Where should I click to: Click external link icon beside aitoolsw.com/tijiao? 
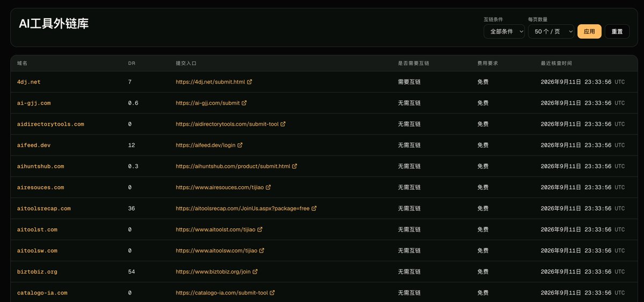pos(262,251)
